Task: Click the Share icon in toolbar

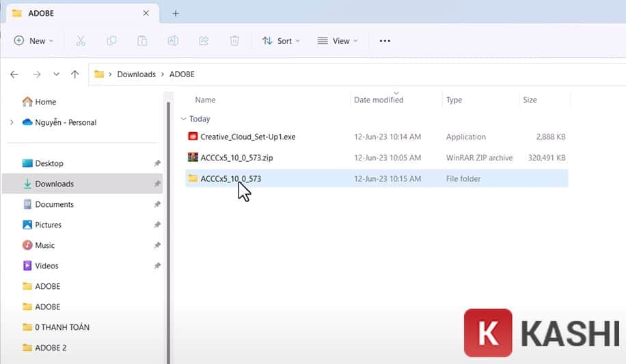Action: [204, 41]
